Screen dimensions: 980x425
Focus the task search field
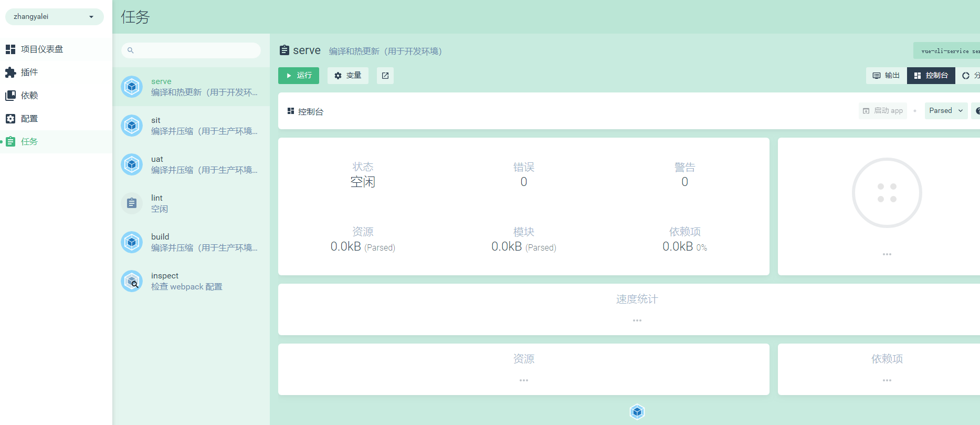(191, 50)
